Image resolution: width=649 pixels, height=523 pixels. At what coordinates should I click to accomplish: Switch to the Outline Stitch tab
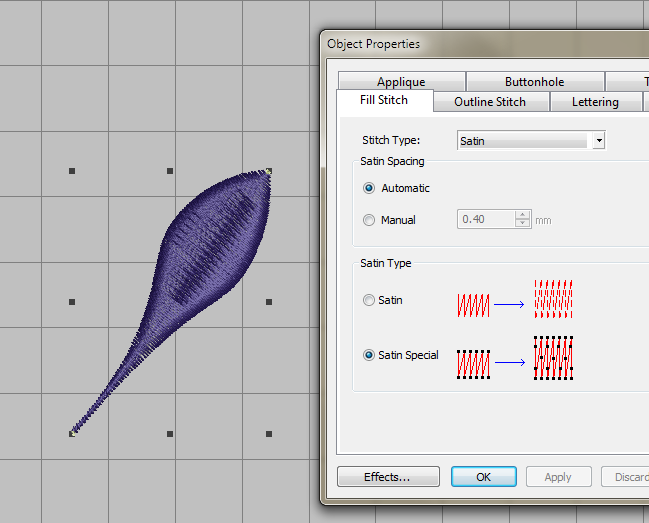coord(490,102)
